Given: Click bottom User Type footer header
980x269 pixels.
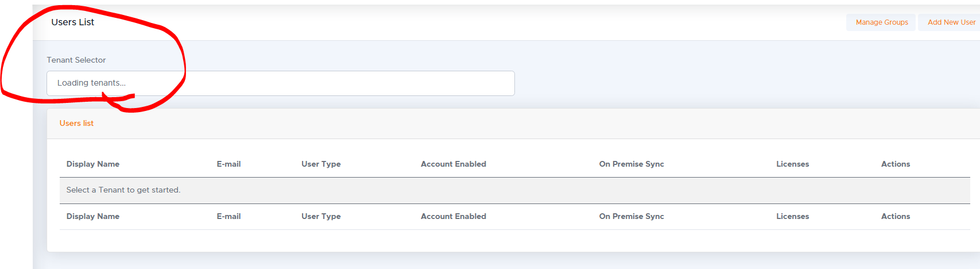Looking at the screenshot, I should tap(321, 216).
